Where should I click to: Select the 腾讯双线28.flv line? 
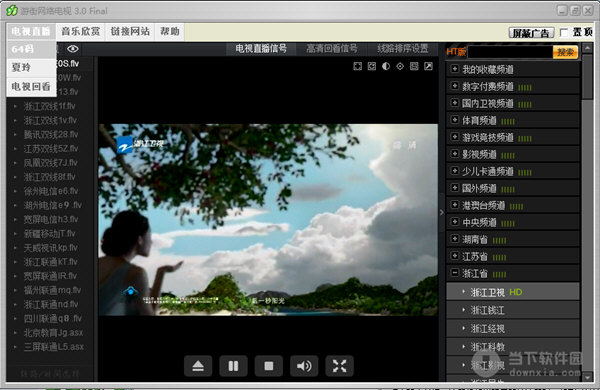[50, 134]
